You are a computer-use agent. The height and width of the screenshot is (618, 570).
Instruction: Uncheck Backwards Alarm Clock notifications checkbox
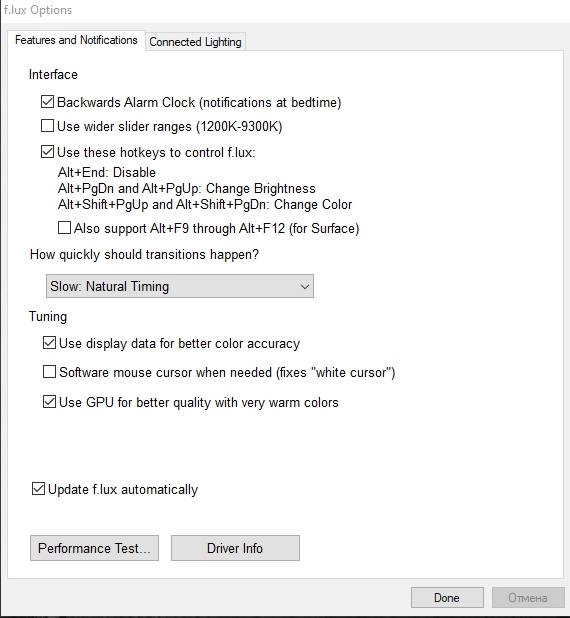[x=47, y=102]
